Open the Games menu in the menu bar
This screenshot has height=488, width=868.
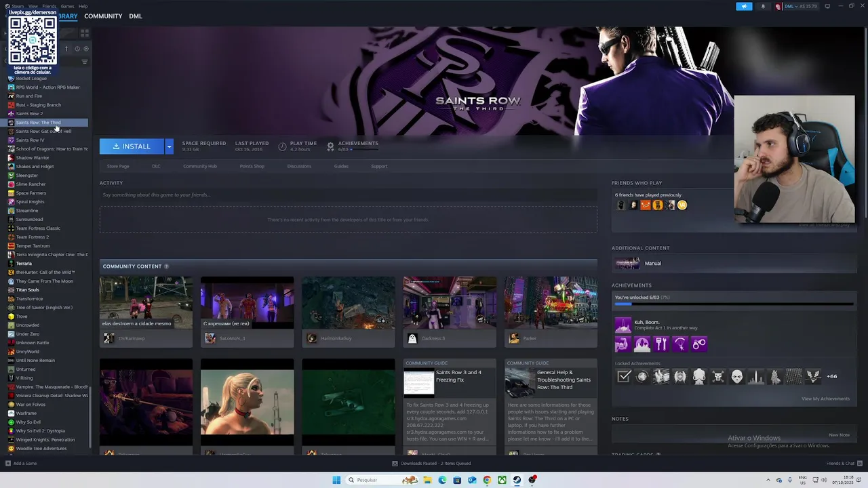pyautogui.click(x=67, y=6)
